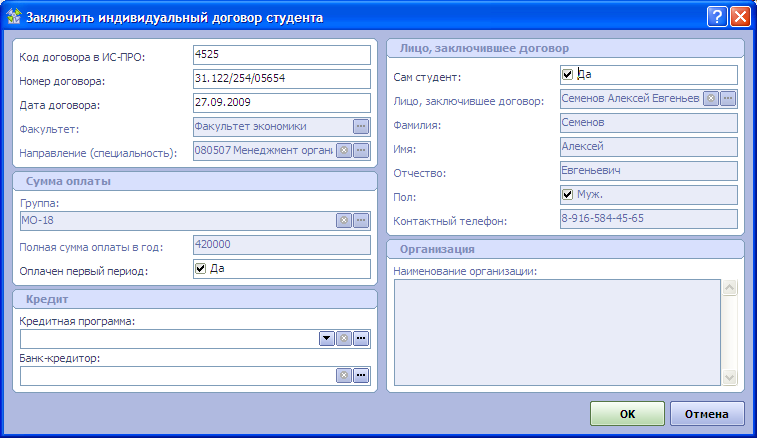Expand the Кредитная программа dropdown list

[x=326, y=339]
